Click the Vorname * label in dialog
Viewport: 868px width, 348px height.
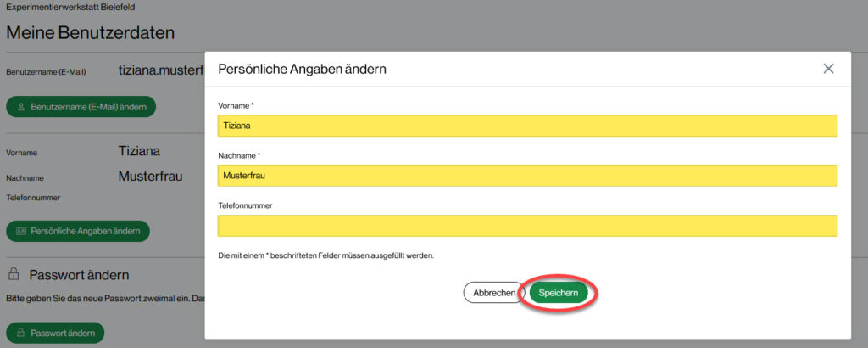pyautogui.click(x=236, y=105)
